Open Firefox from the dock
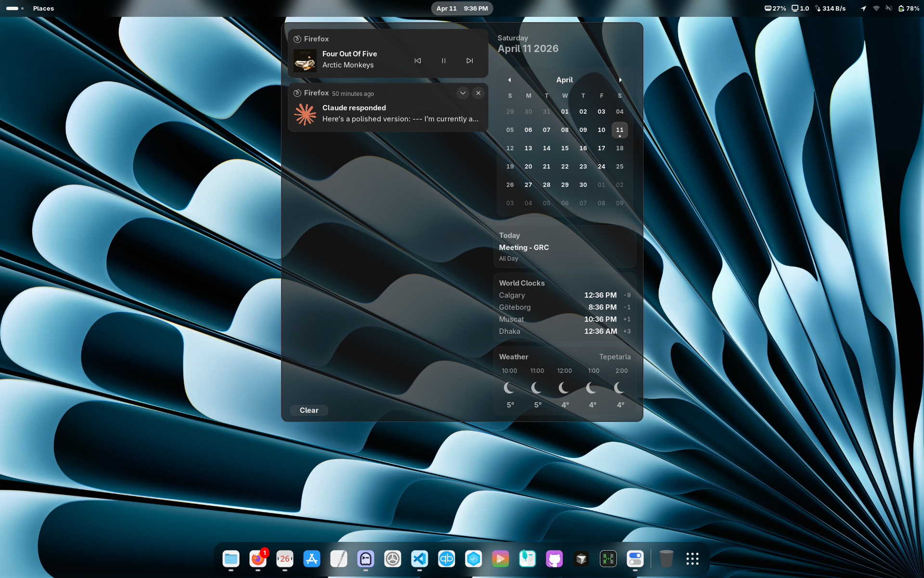 (258, 559)
